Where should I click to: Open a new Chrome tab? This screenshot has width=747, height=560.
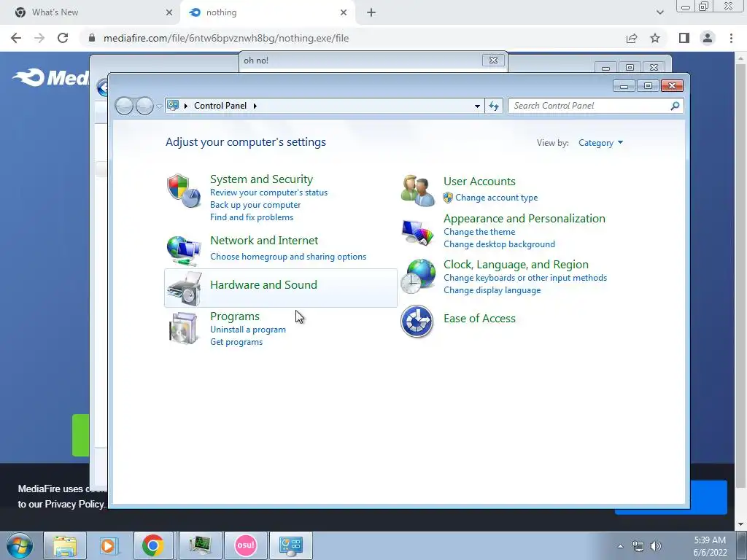(x=371, y=12)
